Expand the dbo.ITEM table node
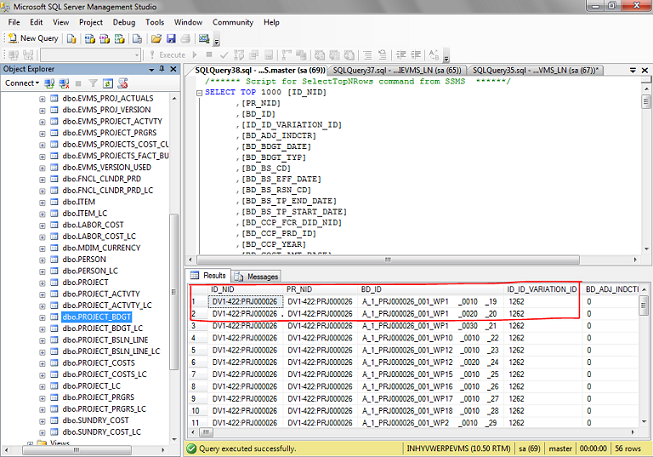Image resolution: width=653 pixels, height=457 pixels. [x=43, y=201]
